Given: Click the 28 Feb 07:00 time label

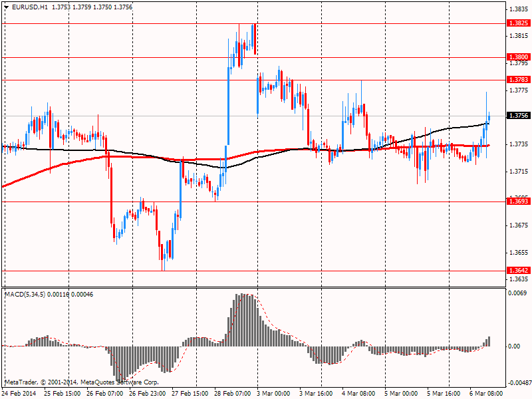Looking at the screenshot, I should pos(233,394).
